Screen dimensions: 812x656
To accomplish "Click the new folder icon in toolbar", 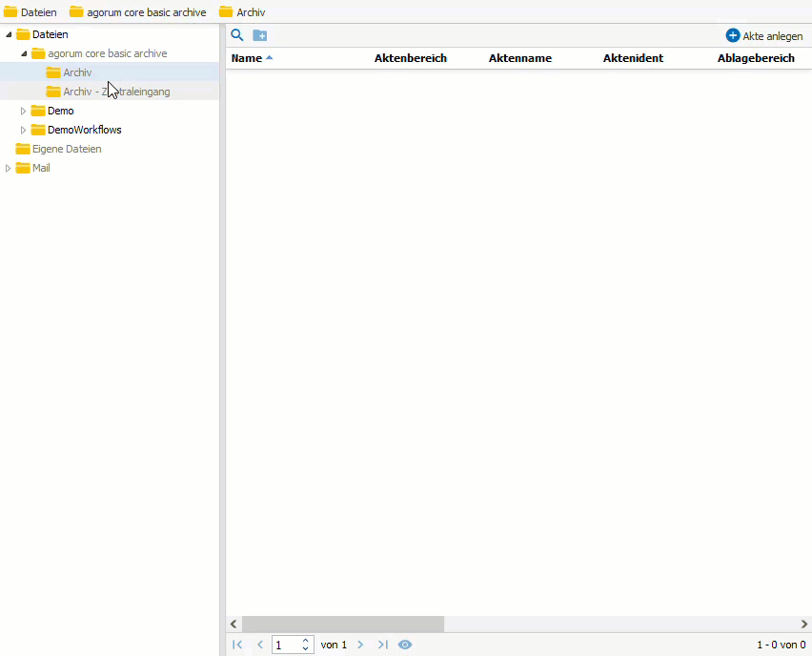I will [260, 35].
